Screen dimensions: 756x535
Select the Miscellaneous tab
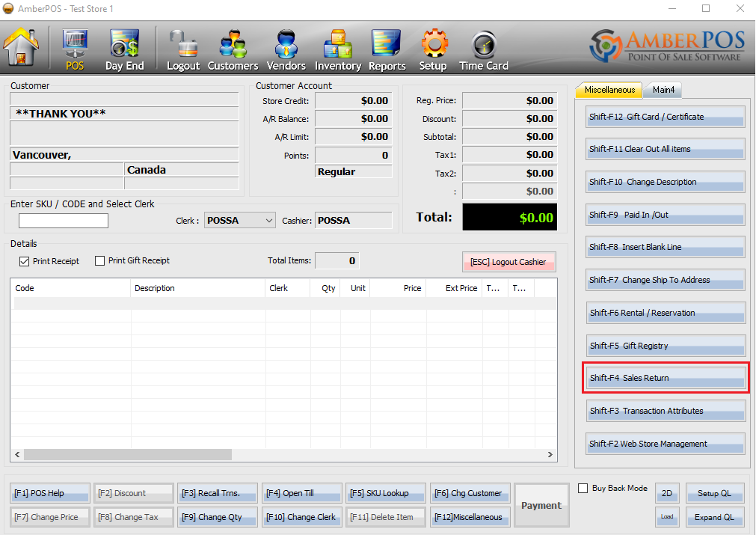[609, 91]
